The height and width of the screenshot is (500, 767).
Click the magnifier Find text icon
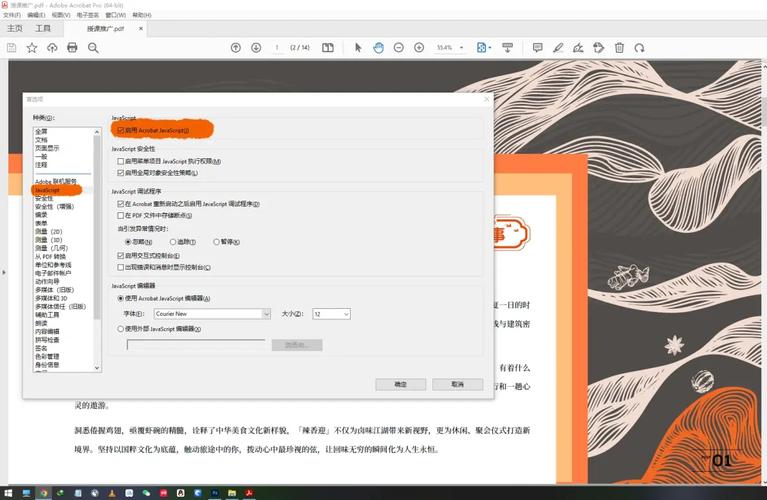click(x=93, y=47)
